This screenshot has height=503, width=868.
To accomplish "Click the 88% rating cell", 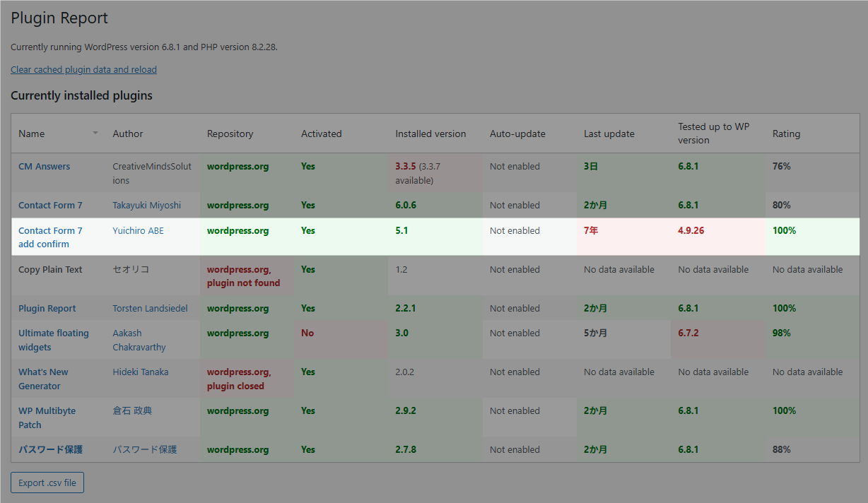I will 812,449.
